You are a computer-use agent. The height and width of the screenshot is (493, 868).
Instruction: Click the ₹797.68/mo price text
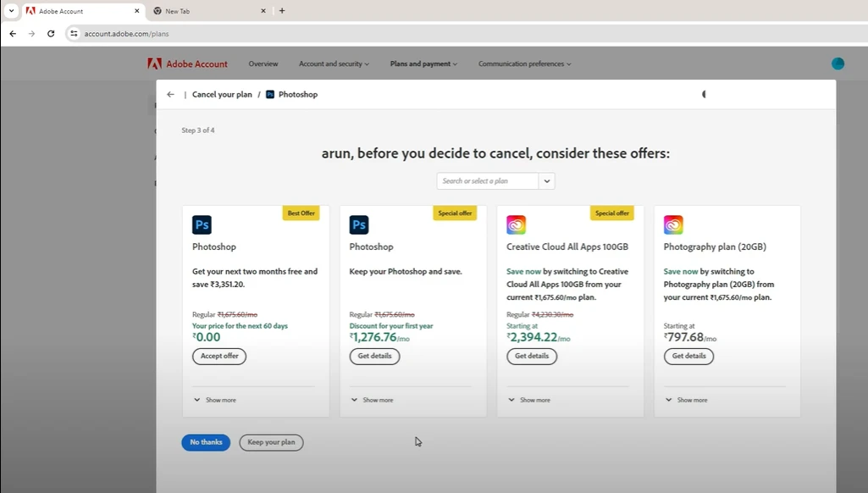690,337
